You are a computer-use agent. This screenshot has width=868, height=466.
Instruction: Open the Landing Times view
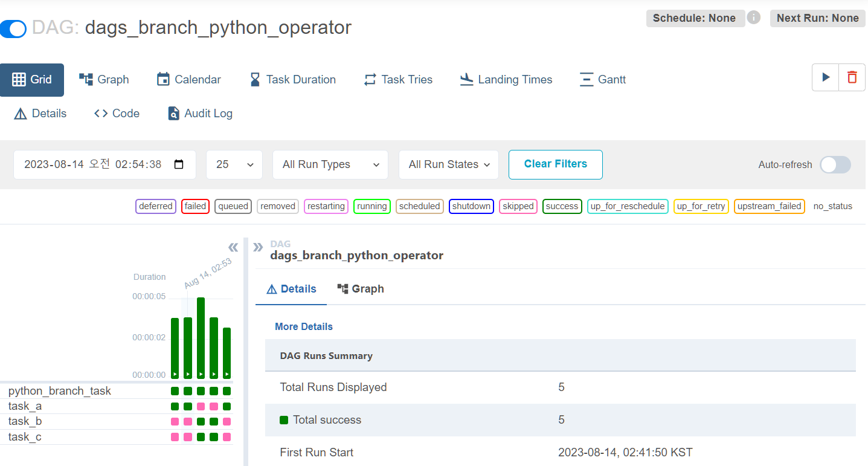coord(506,79)
